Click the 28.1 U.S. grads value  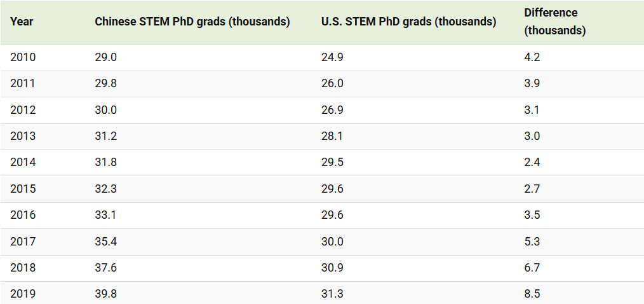[x=333, y=136]
